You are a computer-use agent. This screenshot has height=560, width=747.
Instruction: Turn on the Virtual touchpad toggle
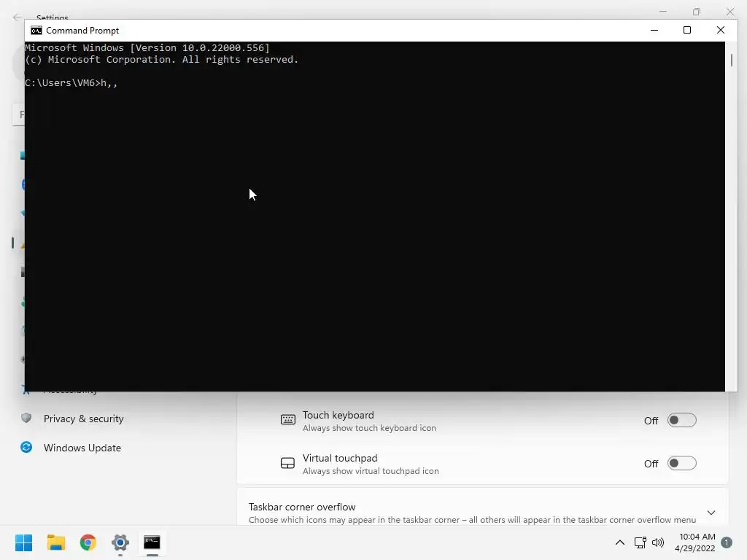[x=682, y=463]
